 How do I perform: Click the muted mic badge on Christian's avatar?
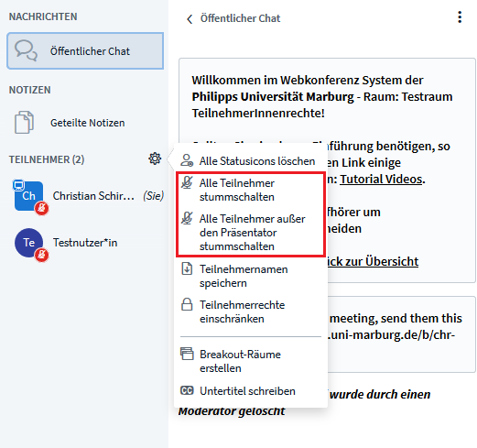(x=41, y=208)
